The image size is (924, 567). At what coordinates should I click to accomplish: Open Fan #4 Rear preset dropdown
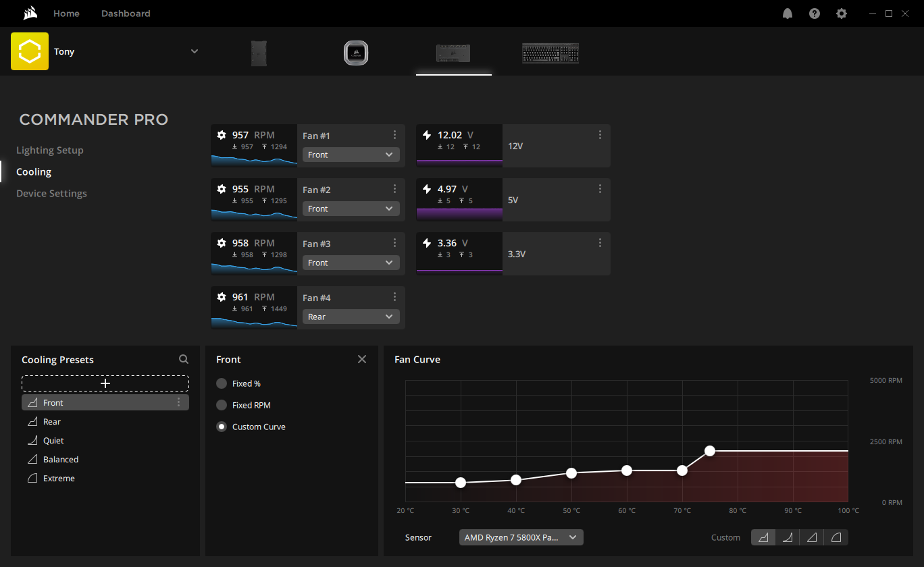coord(351,317)
